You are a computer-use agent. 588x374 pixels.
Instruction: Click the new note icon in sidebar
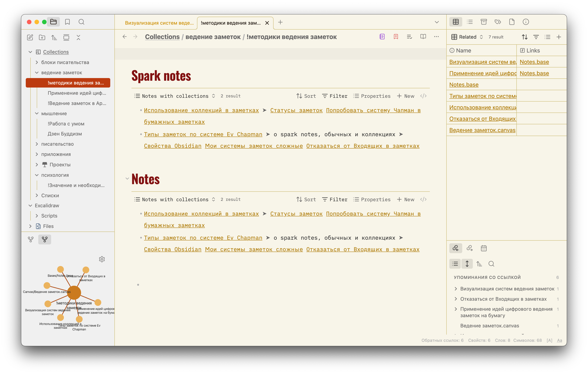tap(30, 37)
